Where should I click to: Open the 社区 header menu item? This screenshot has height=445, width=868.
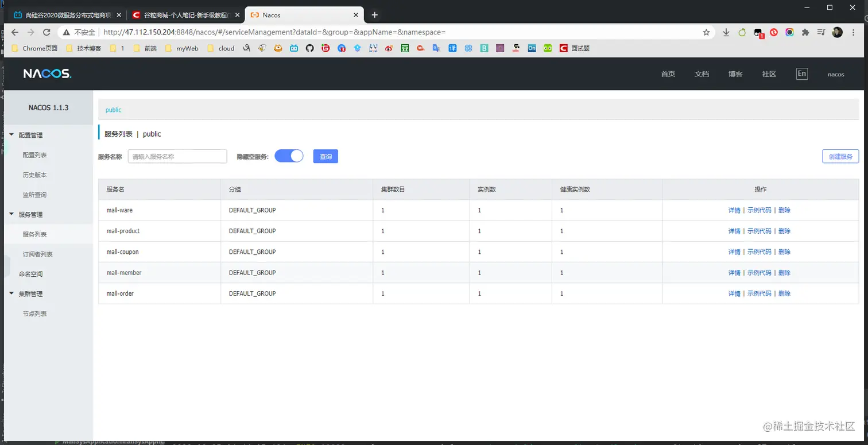click(769, 74)
